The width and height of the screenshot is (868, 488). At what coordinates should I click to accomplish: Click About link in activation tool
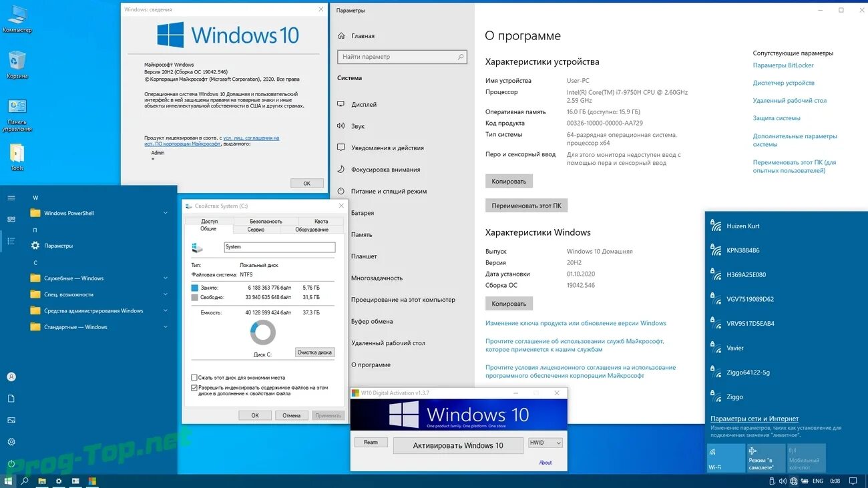[546, 463]
